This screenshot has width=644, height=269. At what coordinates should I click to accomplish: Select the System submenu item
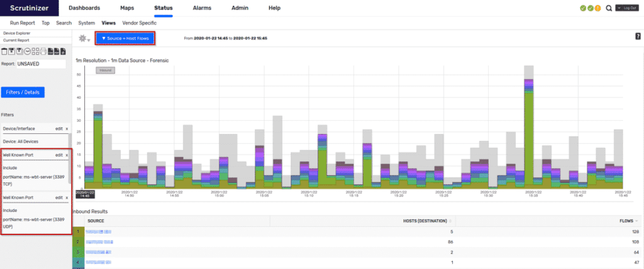click(x=86, y=23)
